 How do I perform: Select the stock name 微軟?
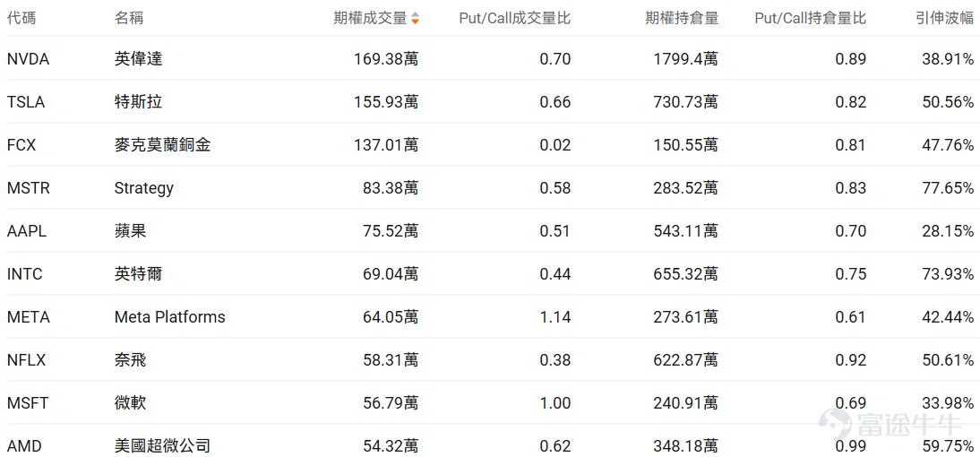coord(130,403)
